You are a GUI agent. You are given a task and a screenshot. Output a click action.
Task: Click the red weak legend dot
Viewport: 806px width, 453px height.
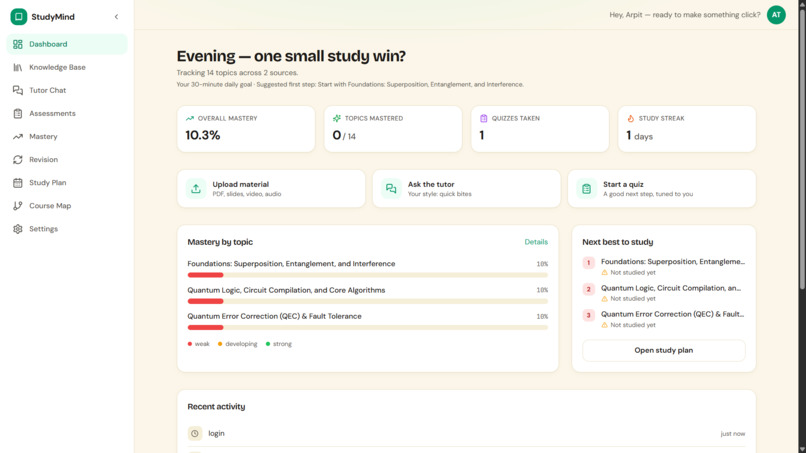coord(190,344)
